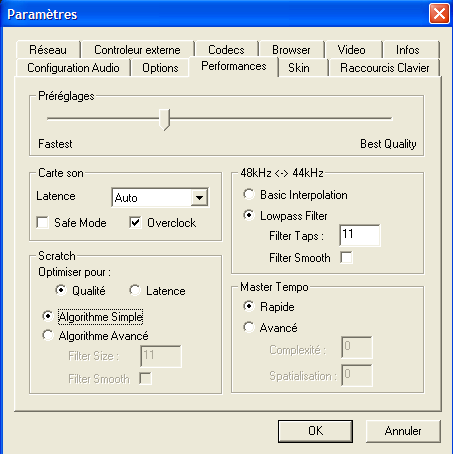Uncheck the Overclock checkbox
Screen dimensions: 453x454
coord(135,222)
